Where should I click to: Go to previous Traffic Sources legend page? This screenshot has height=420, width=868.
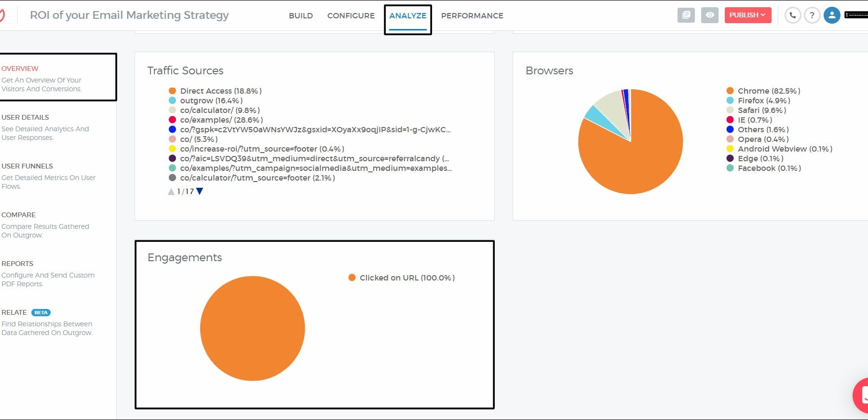click(171, 192)
